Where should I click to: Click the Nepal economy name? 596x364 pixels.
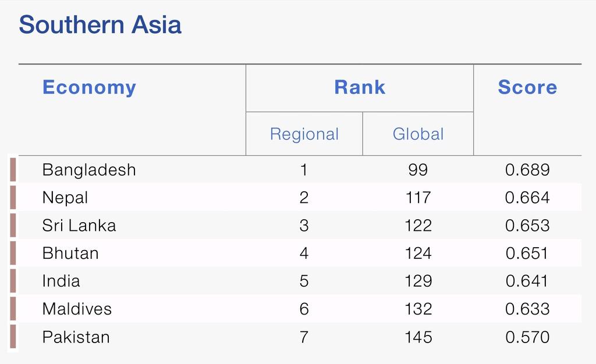coord(65,198)
